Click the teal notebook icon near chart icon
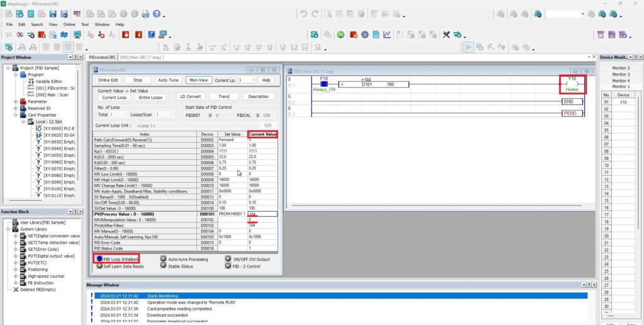 pos(376,35)
